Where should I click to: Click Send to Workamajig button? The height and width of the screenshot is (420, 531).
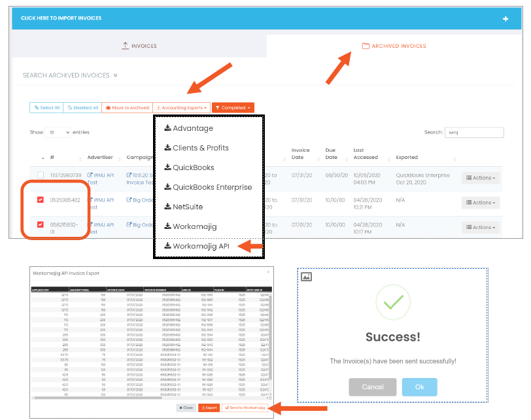[245, 408]
